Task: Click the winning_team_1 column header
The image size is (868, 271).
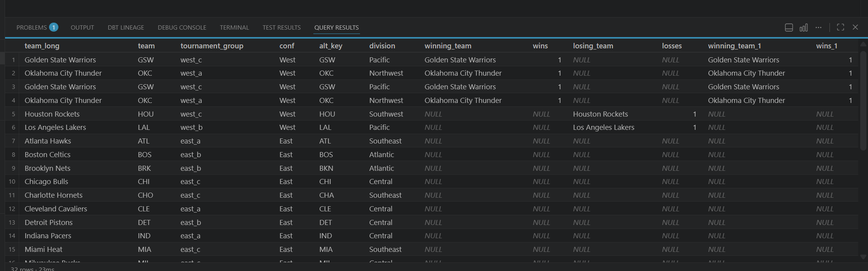Action: 734,46
